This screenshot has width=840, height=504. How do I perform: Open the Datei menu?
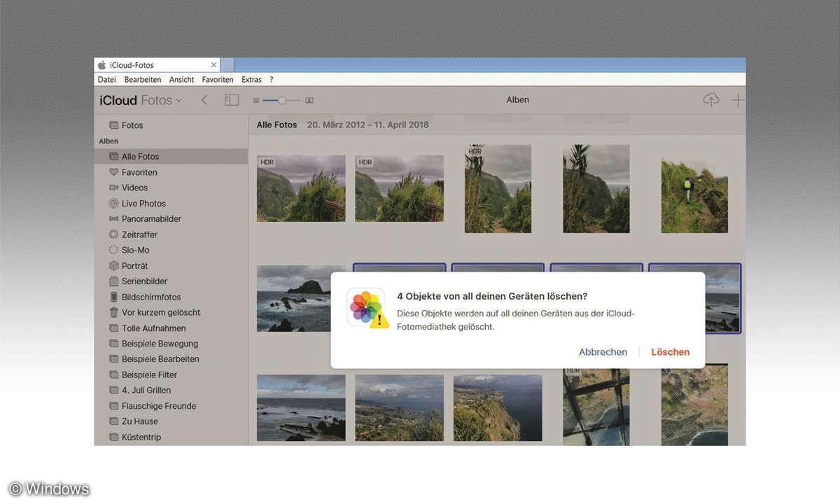pyautogui.click(x=107, y=80)
